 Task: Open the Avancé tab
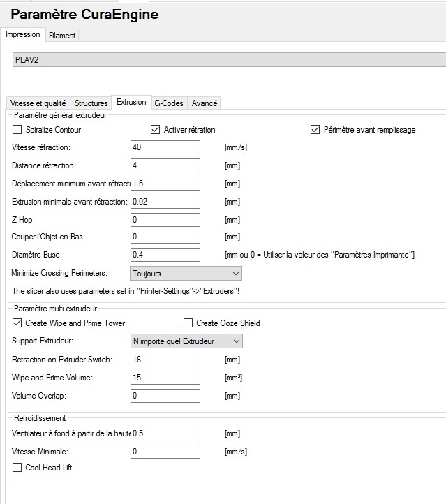pos(205,103)
